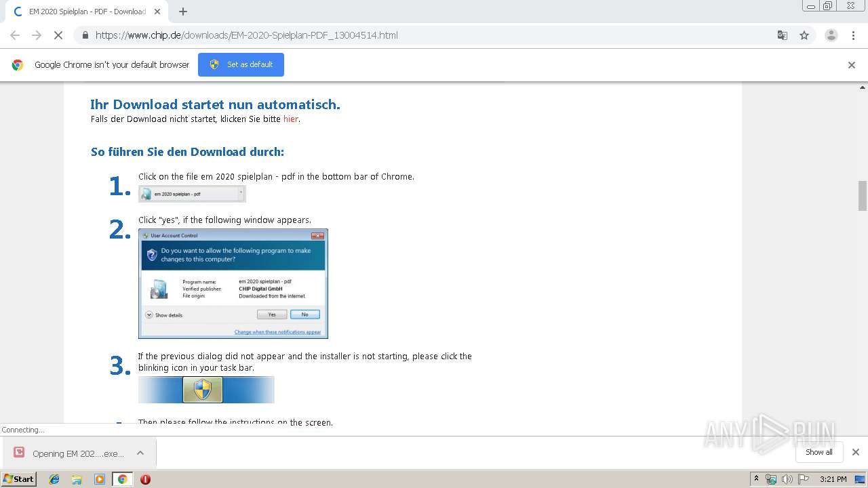The height and width of the screenshot is (488, 868).
Task: Click the 'hier' download link
Action: [290, 119]
